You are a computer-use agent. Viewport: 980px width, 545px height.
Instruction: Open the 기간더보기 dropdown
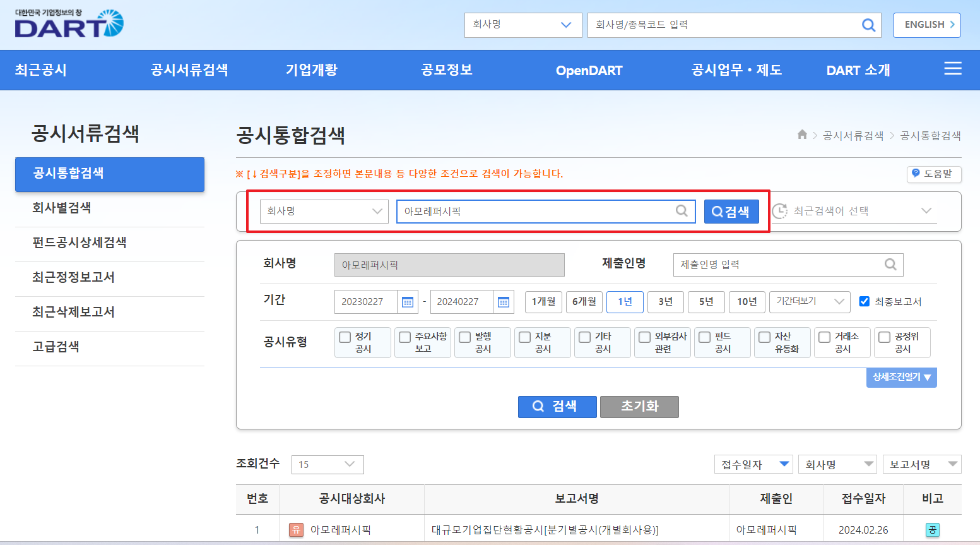810,301
